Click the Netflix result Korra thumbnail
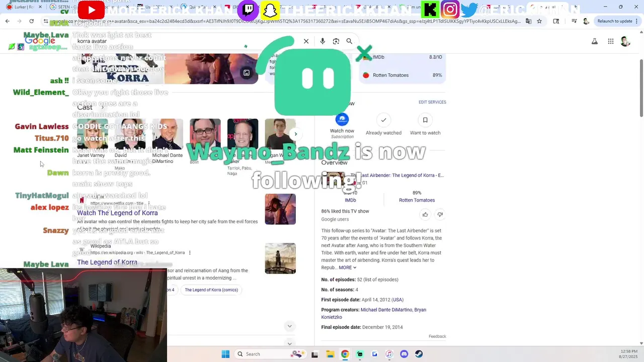 280,209
